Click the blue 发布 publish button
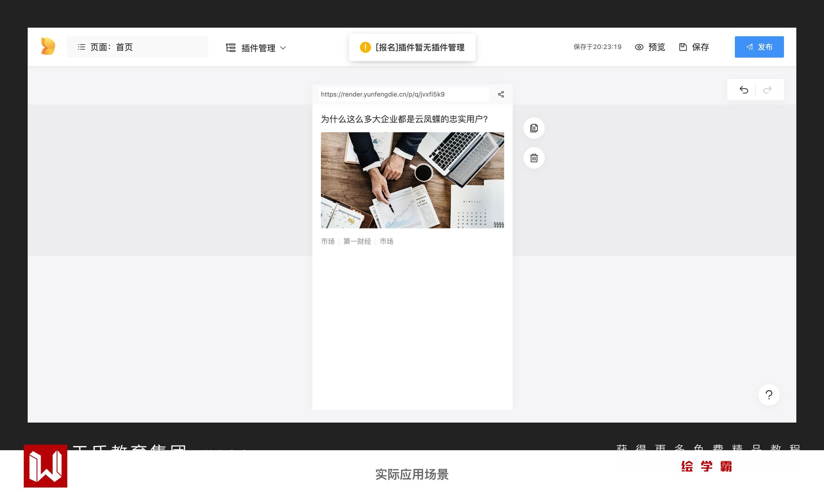The height and width of the screenshot is (504, 824). point(759,47)
